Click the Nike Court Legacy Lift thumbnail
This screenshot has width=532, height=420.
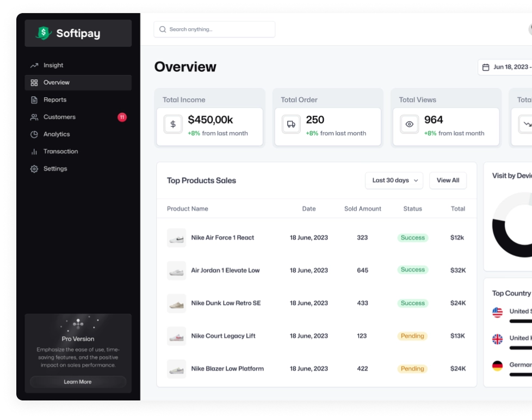(x=176, y=336)
